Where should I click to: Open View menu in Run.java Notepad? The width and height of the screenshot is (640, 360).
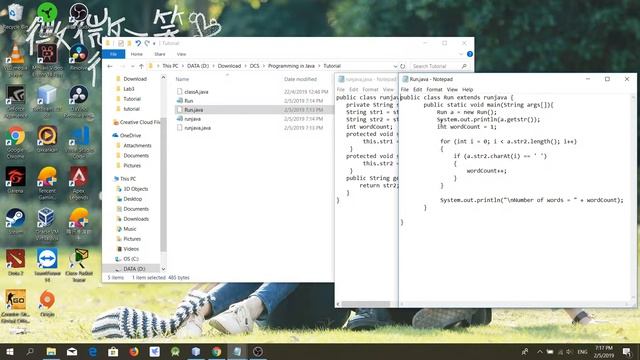[x=452, y=89]
